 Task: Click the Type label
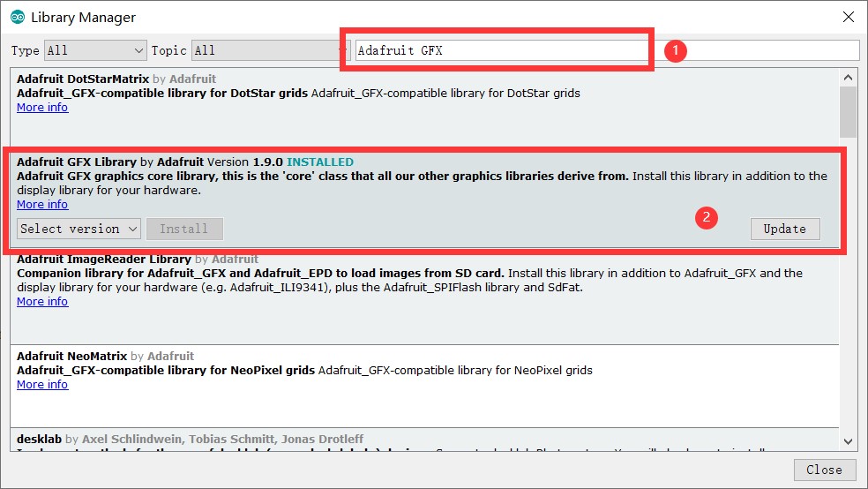26,50
